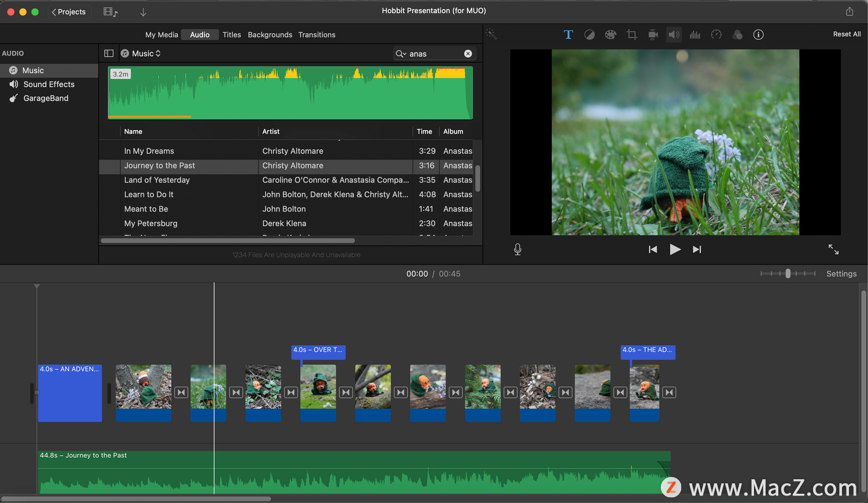868x503 pixels.
Task: Open the Volume adjustment speaker icon
Action: (x=674, y=35)
